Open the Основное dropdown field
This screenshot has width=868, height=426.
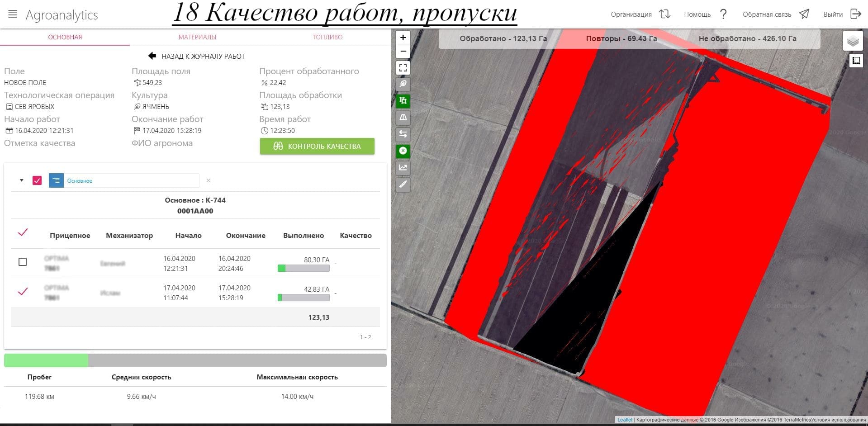pyautogui.click(x=131, y=180)
